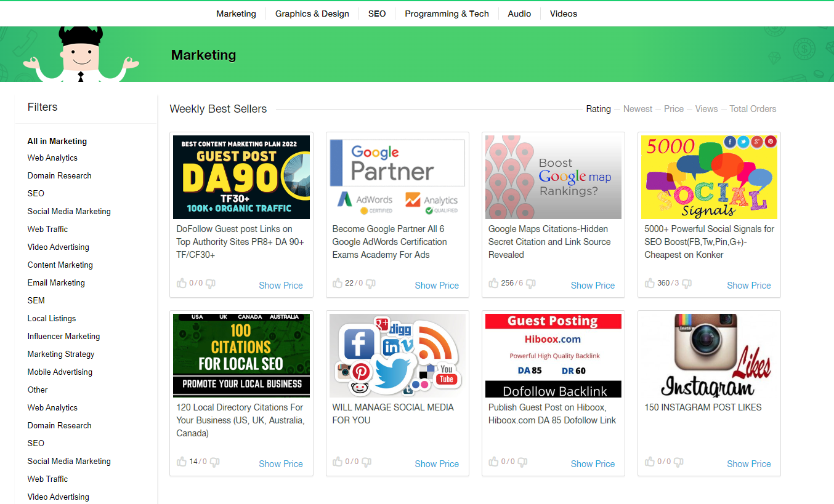The image size is (834, 504).
Task: Open the Google Partner thumbnail image
Action: pos(397,177)
